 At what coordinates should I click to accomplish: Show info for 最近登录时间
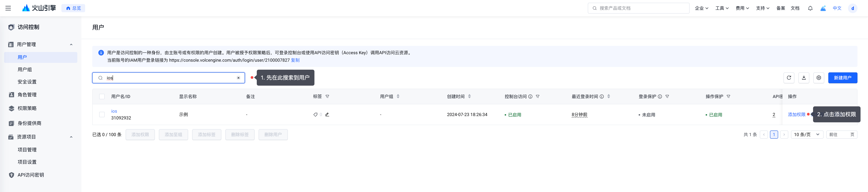(602, 97)
